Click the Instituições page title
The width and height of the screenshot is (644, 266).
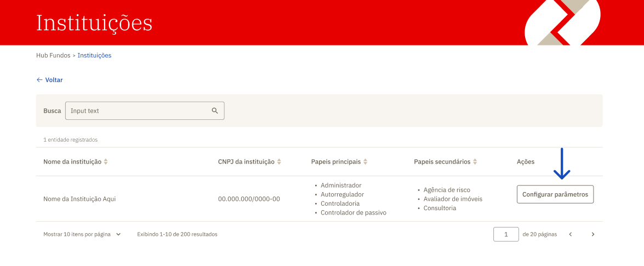94,23
